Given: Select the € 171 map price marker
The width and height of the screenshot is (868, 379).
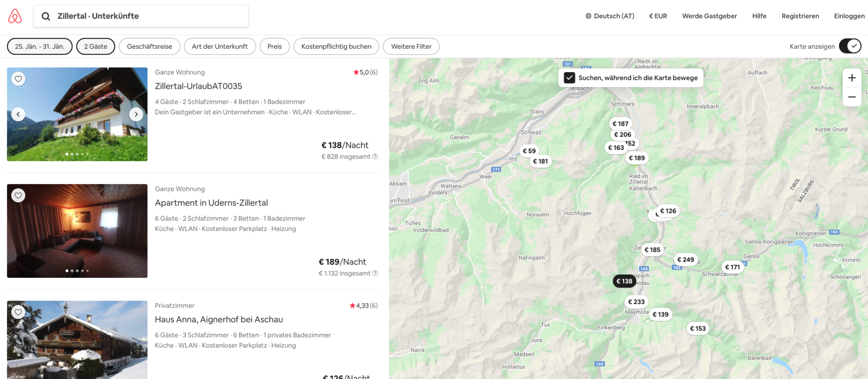Looking at the screenshot, I should point(732,267).
